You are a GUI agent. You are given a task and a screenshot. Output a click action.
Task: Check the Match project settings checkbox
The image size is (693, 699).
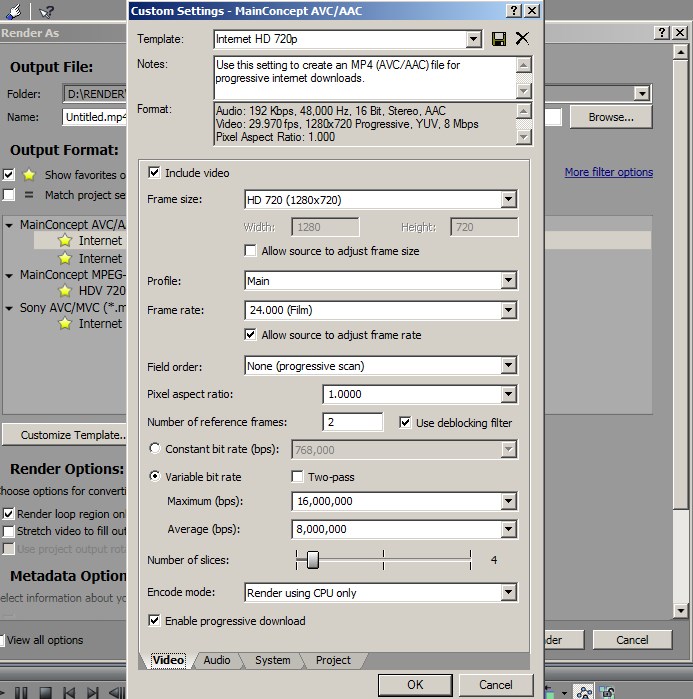[x=8, y=194]
